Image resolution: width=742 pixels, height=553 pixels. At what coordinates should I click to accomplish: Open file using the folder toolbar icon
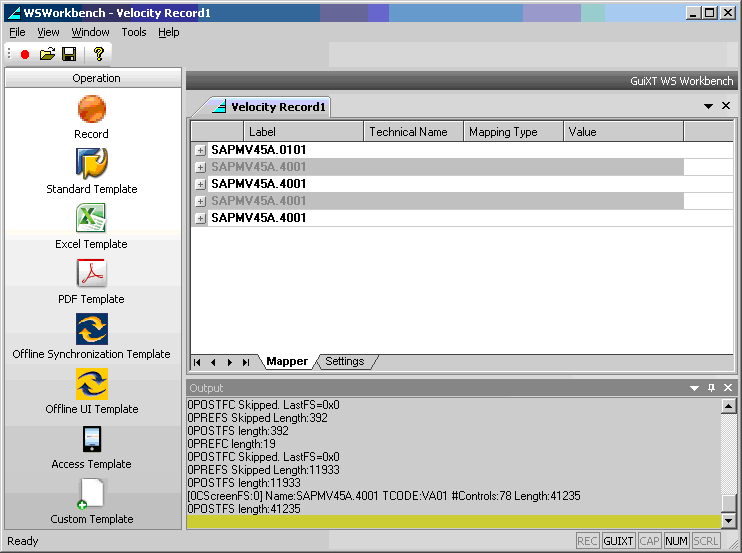coord(47,54)
